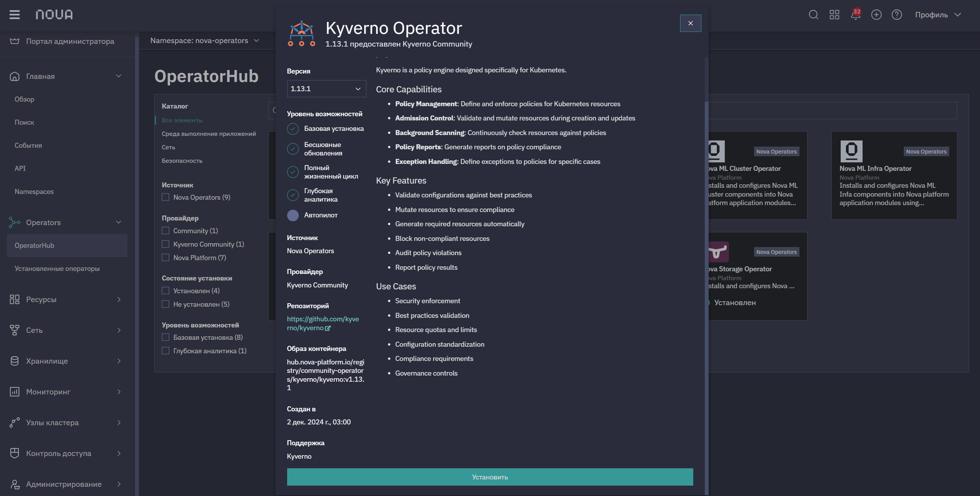Select Сеть catalog category

169,147
